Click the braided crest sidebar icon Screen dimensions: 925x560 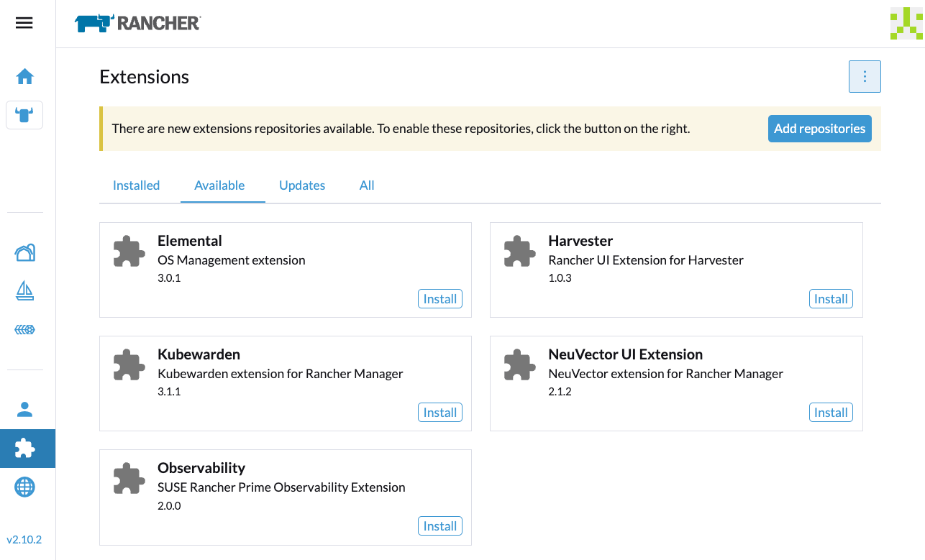(24, 329)
